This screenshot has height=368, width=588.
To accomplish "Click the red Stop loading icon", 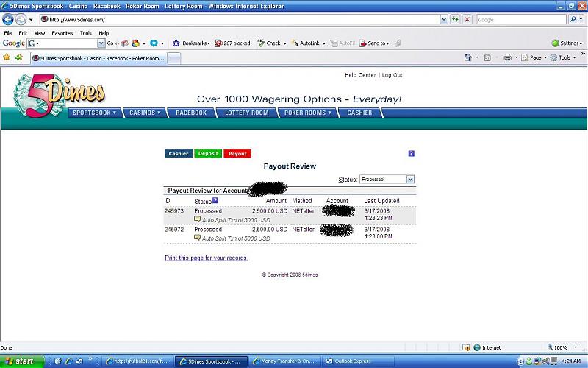I will tap(467, 20).
